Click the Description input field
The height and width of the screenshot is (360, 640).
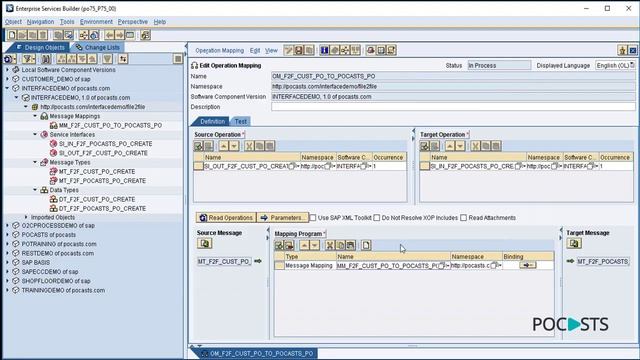click(x=453, y=107)
